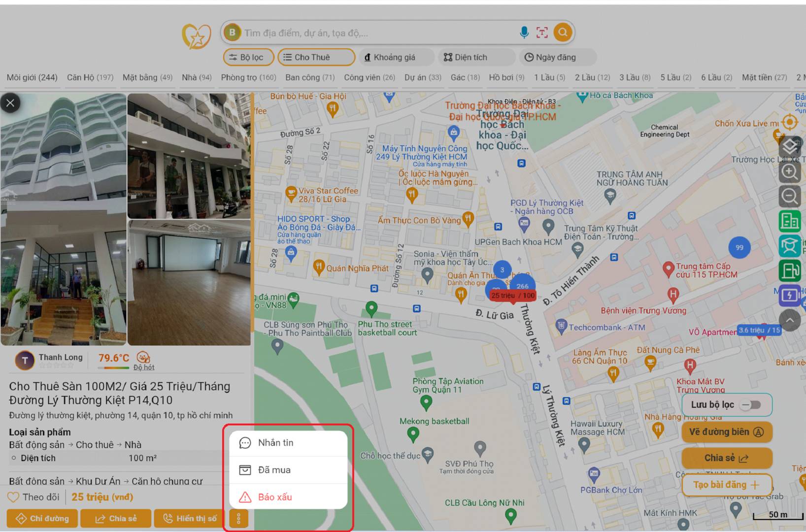
Task: Select the Phòng trọ (160) category tab
Action: point(248,77)
